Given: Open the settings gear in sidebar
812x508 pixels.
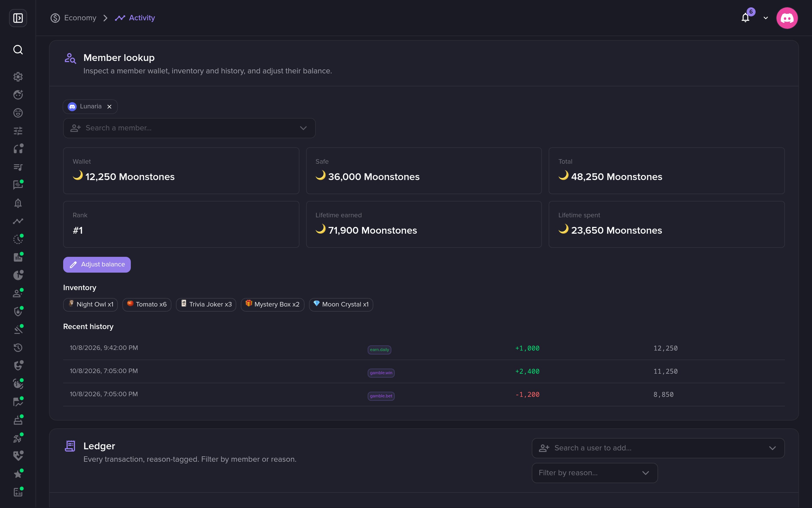Looking at the screenshot, I should tap(18, 76).
